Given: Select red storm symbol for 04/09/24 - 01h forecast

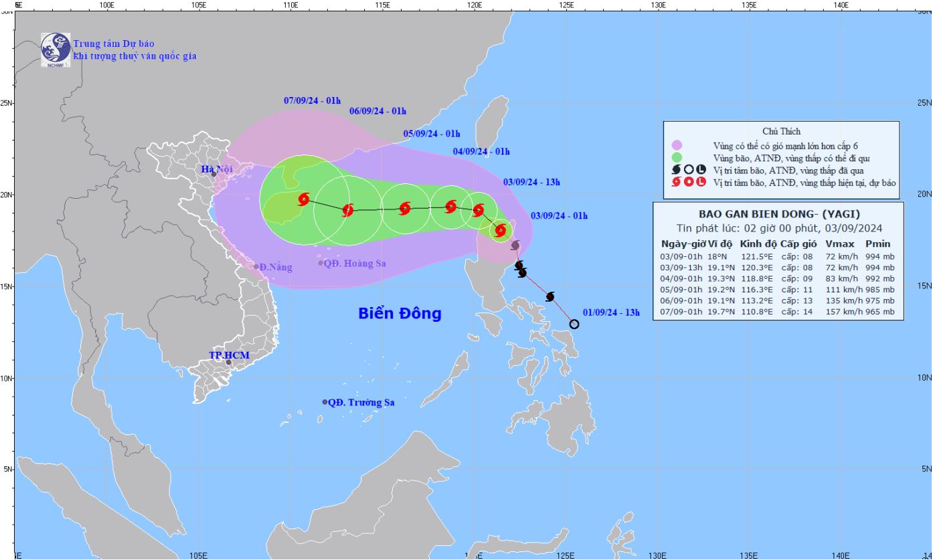Looking at the screenshot, I should tap(451, 207).
